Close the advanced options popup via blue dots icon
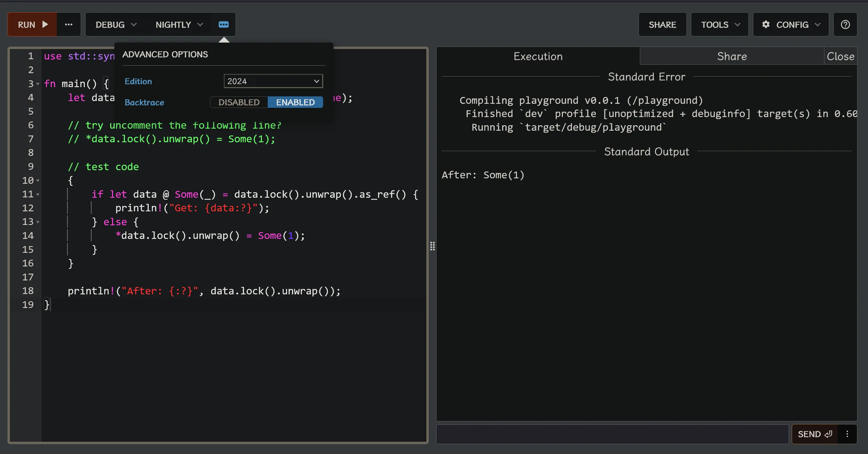Image resolution: width=868 pixels, height=454 pixels. pos(223,25)
